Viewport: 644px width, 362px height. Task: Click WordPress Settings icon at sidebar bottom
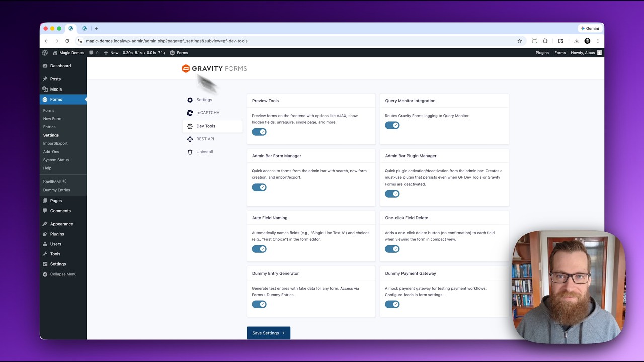point(45,264)
